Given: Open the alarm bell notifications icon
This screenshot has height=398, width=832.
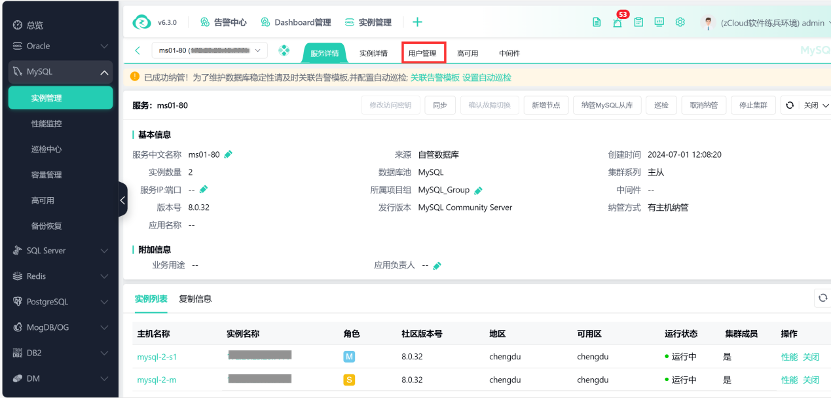Looking at the screenshot, I should (617, 22).
